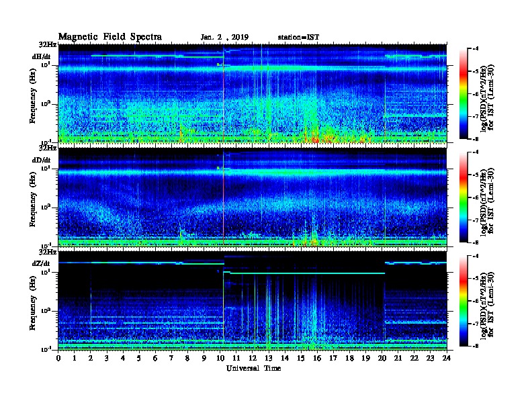532x411 pixels.
Task: Select the date text "Jan. 2 , 2019"
Action: 224,38
